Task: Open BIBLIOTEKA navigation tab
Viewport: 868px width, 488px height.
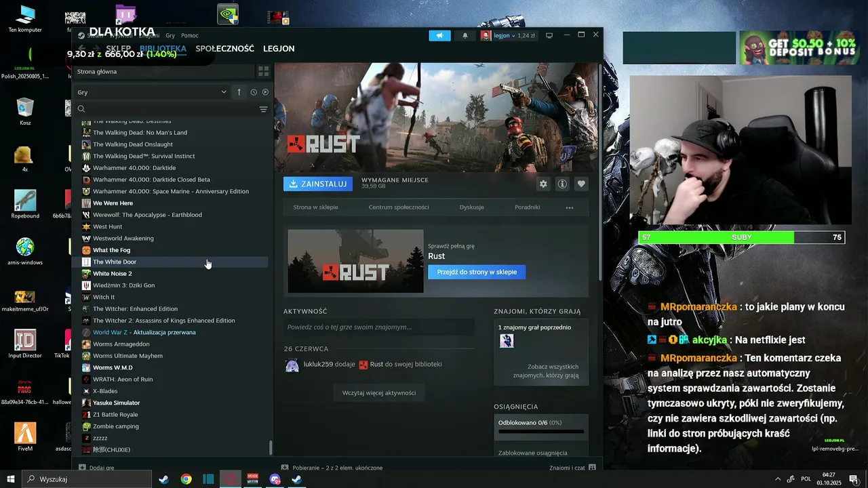Action: 163,49
